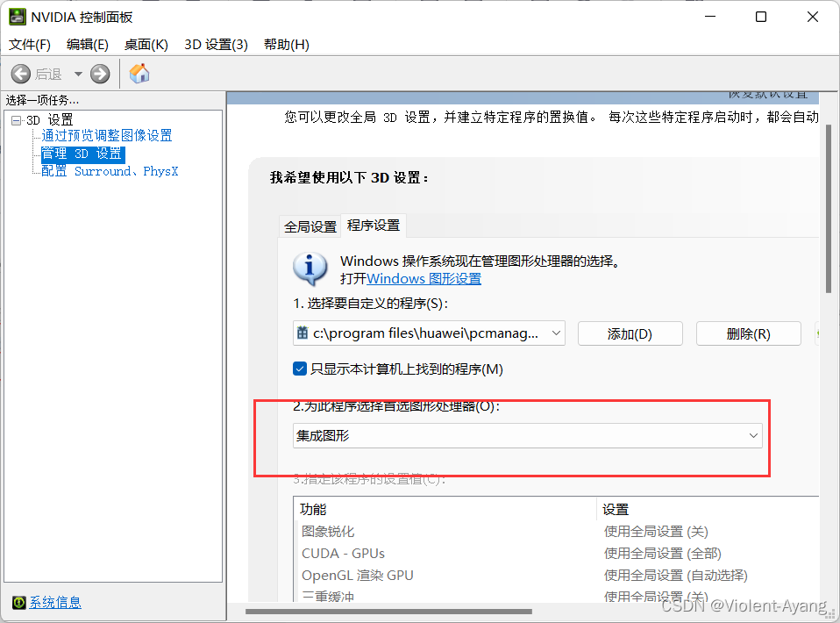Click the Back arrow icon in toolbar
The width and height of the screenshot is (840, 623).
click(21, 74)
